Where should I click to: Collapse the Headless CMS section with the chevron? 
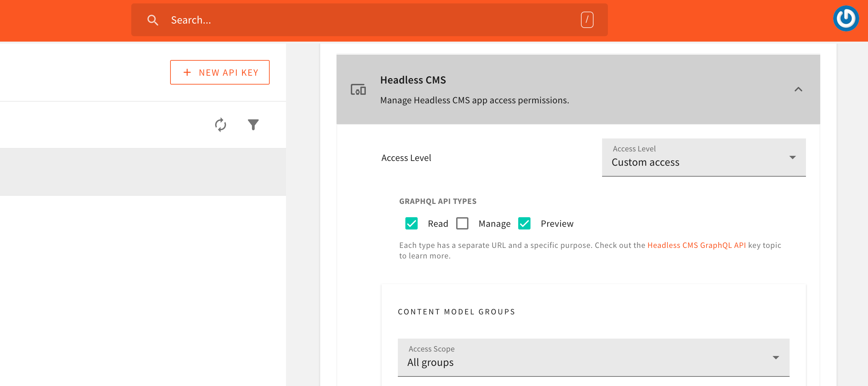[x=799, y=90]
